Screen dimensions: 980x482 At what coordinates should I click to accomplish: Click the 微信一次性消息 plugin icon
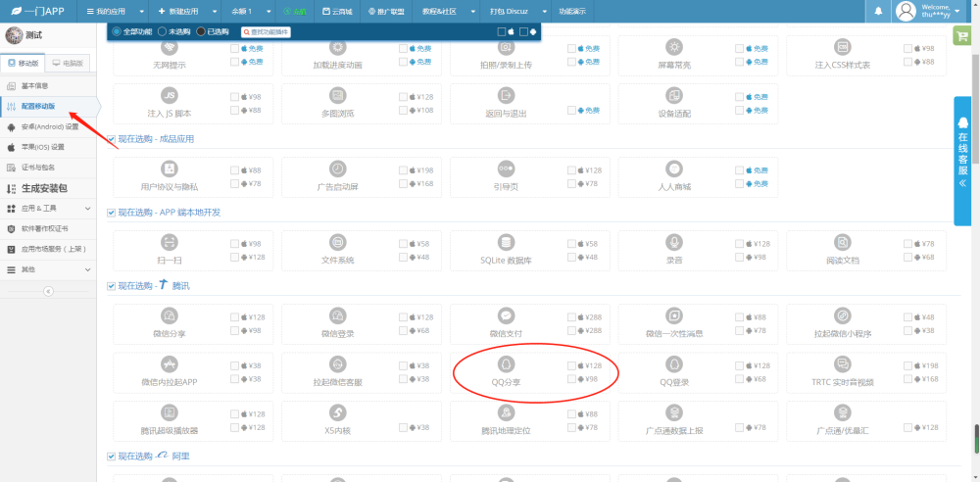point(674,315)
